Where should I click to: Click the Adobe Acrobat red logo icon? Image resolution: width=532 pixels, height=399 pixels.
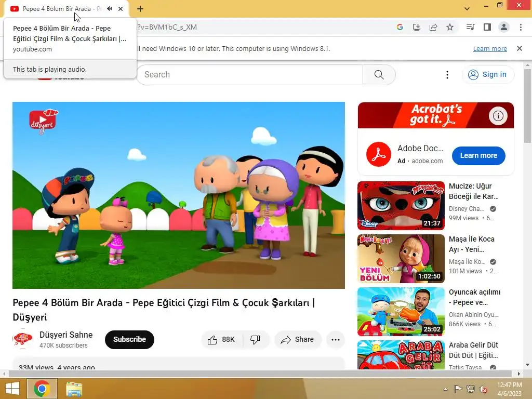(x=379, y=154)
